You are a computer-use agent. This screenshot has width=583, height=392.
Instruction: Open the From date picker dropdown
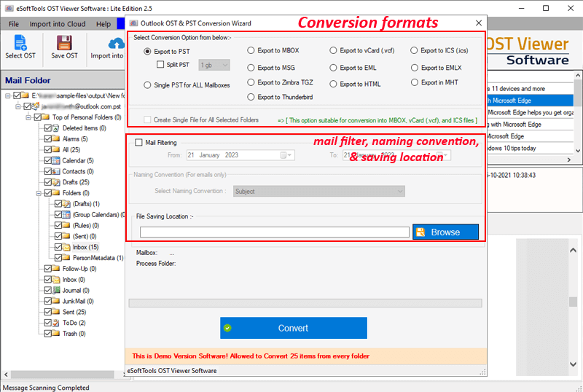(x=286, y=155)
